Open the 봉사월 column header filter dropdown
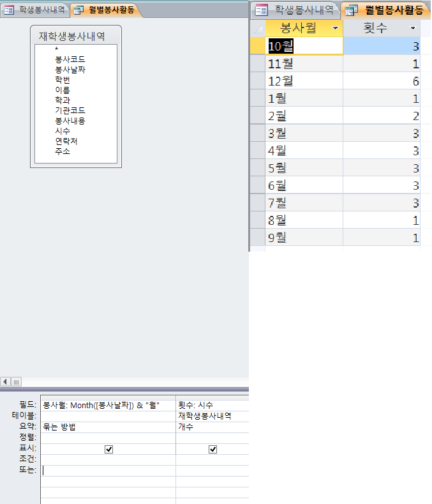Viewport: 432px width, 504px height. (335, 29)
